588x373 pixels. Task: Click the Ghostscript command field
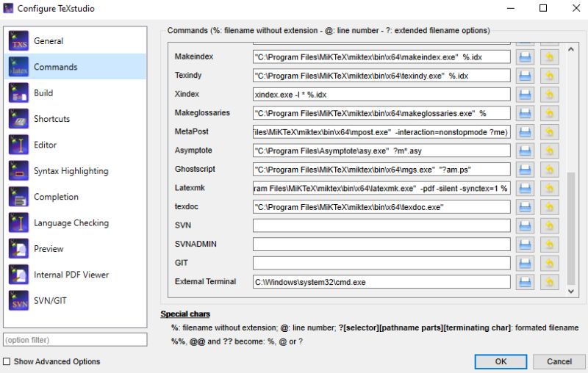click(x=381, y=170)
